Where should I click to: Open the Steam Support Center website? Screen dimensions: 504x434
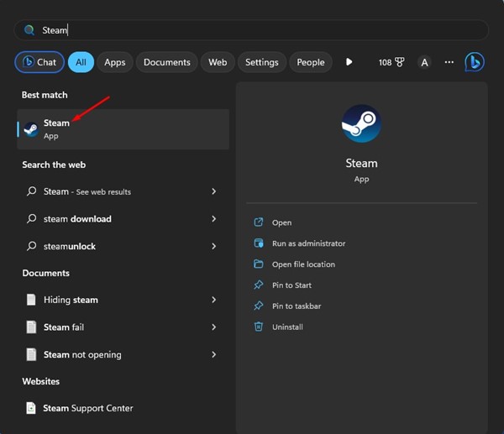coord(88,408)
